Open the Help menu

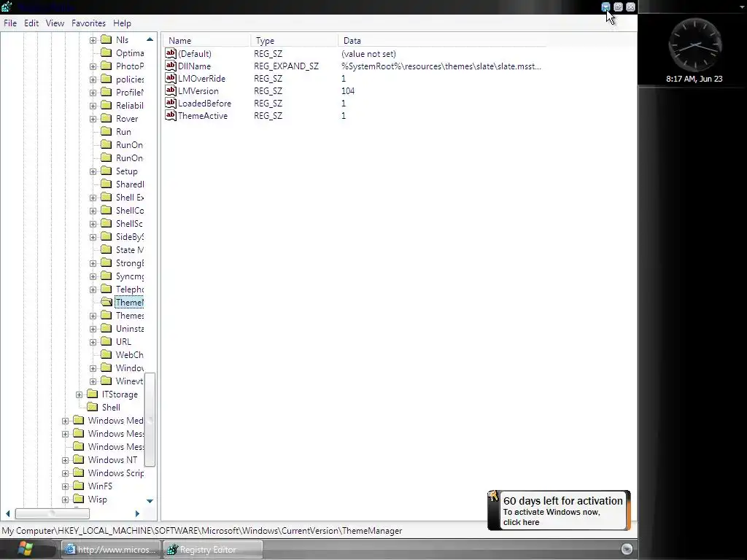122,23
